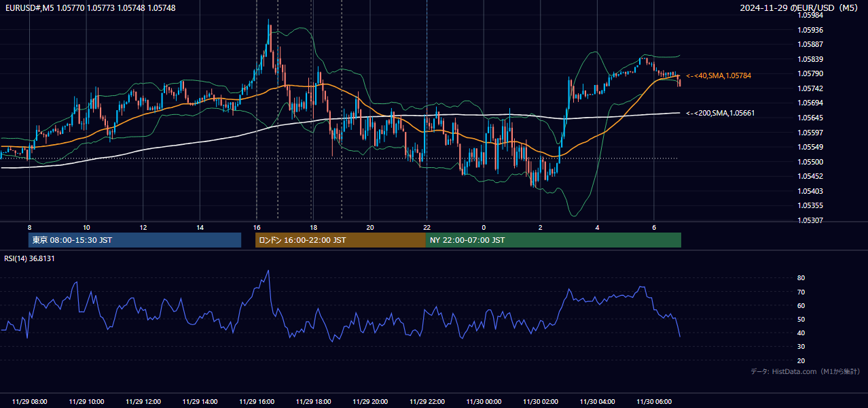Click price axis value 1.05549
868x408 pixels.
[x=810, y=147]
